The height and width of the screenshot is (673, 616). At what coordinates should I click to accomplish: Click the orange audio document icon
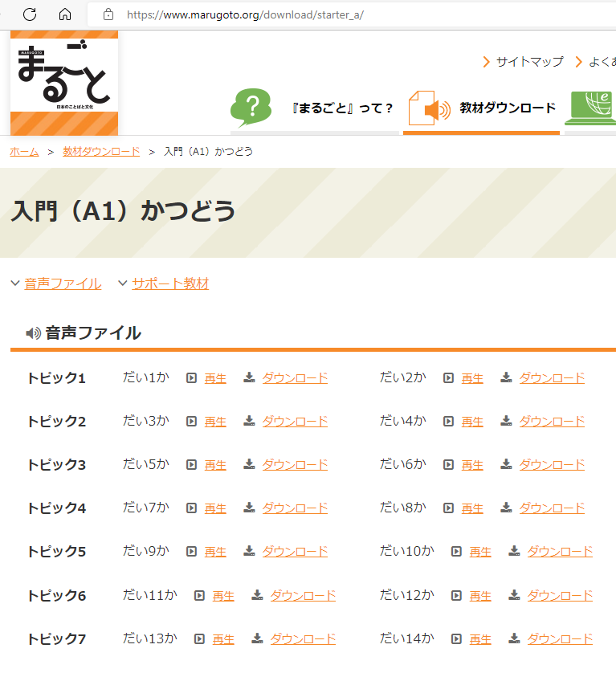point(429,108)
